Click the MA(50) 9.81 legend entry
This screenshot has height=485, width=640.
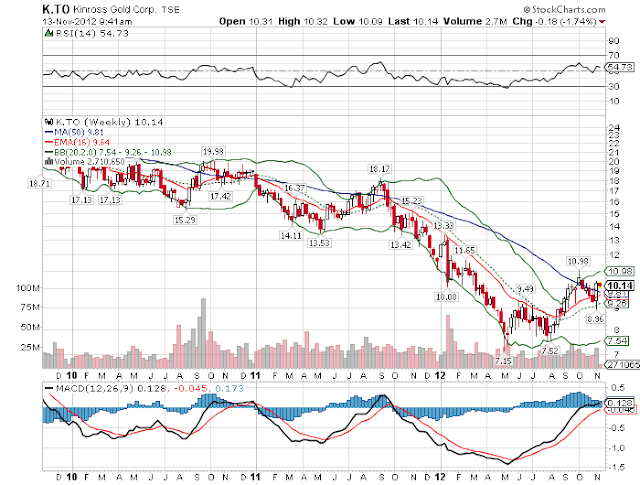pos(79,132)
